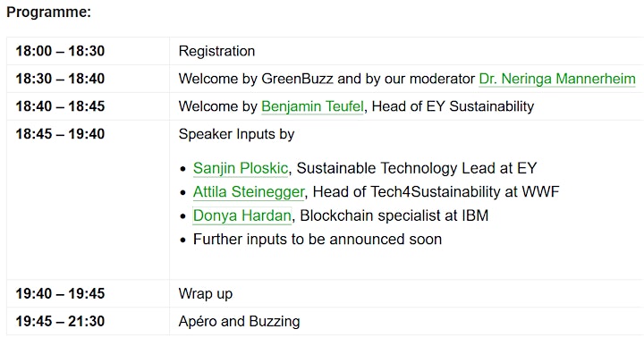Open Donya Hardan link
The width and height of the screenshot is (644, 346).
tap(242, 215)
